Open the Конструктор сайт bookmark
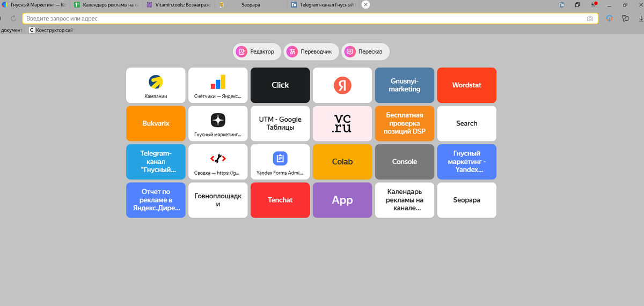Viewport: 644px width, 306px height. pyautogui.click(x=52, y=30)
